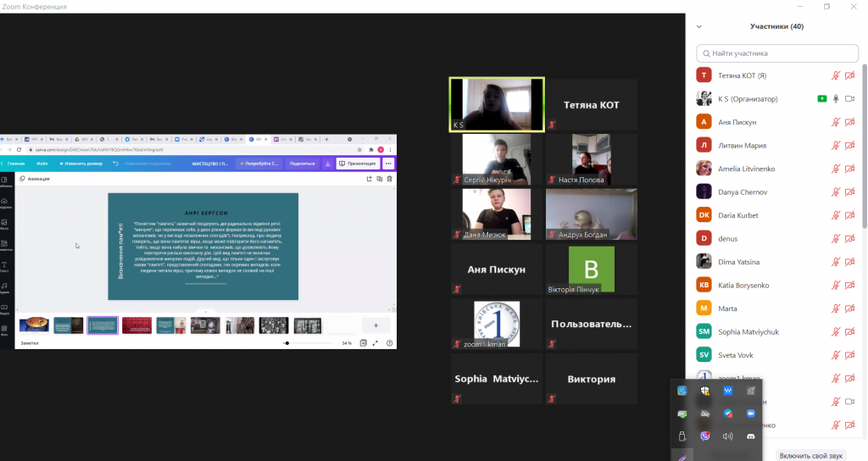
Task: Click the 'Поделиться' share button
Action: 303,164
